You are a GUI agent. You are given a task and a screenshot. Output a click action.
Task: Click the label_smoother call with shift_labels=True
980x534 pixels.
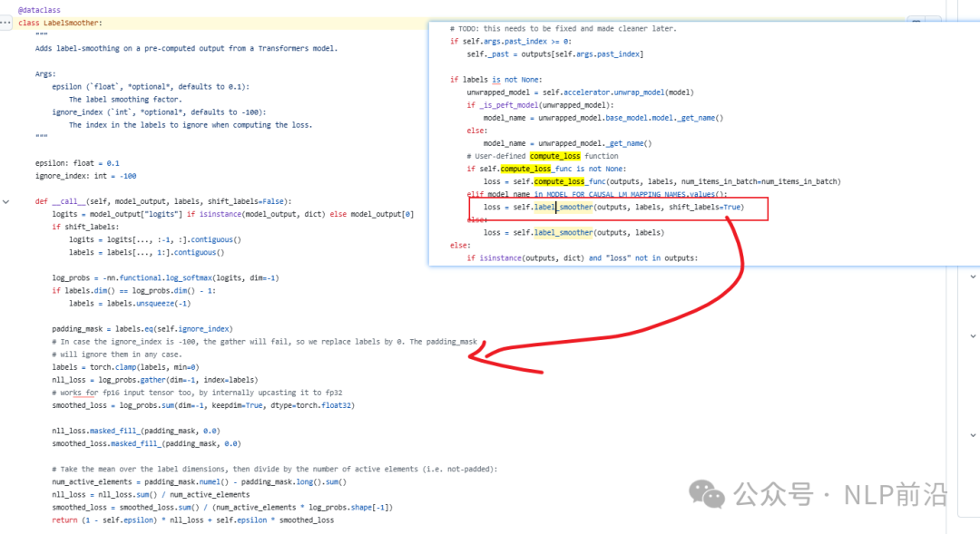pyautogui.click(x=613, y=207)
